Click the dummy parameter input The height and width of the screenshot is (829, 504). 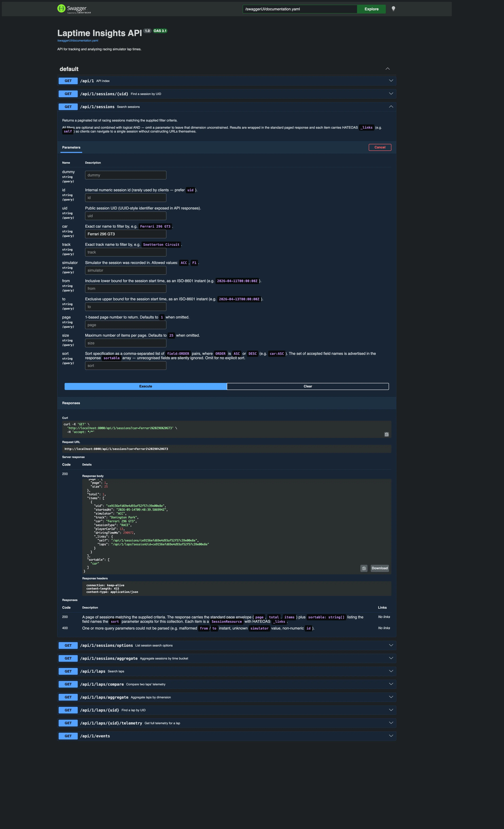pyautogui.click(x=125, y=175)
